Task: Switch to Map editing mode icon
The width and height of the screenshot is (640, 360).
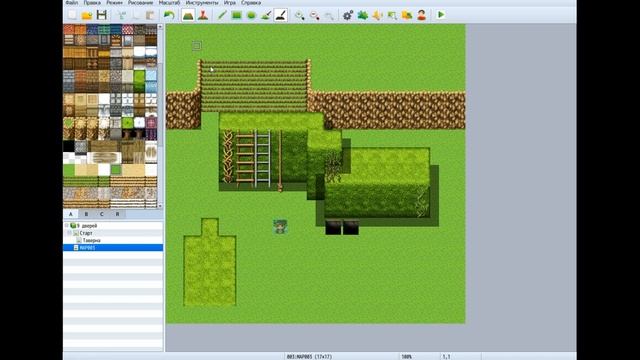Action: click(x=188, y=15)
